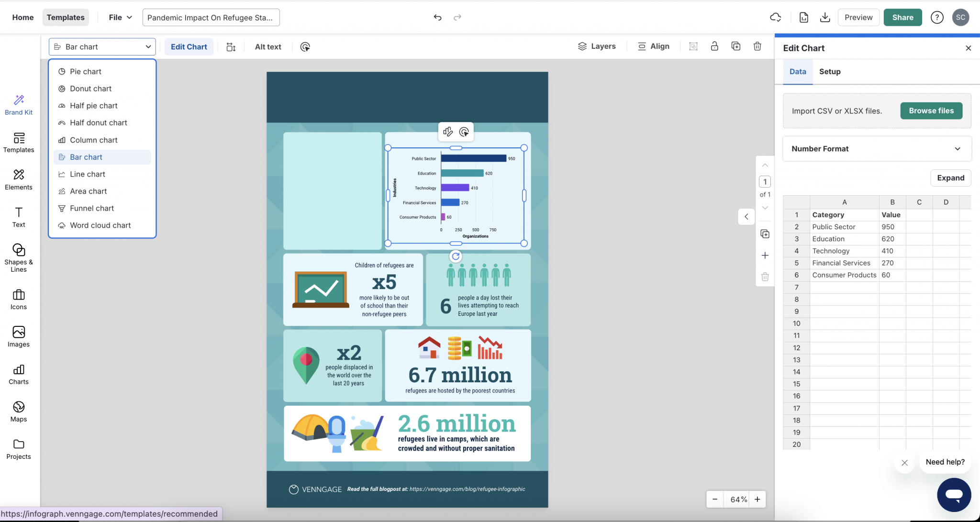Screen dimensions: 980x522
Task: Open the Icons panel in the sidebar
Action: click(18, 300)
